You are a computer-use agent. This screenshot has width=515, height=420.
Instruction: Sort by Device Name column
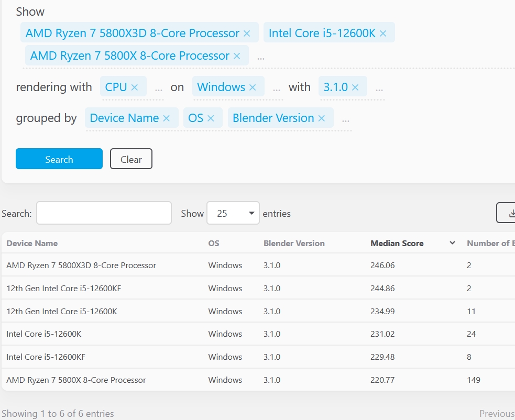tap(32, 244)
